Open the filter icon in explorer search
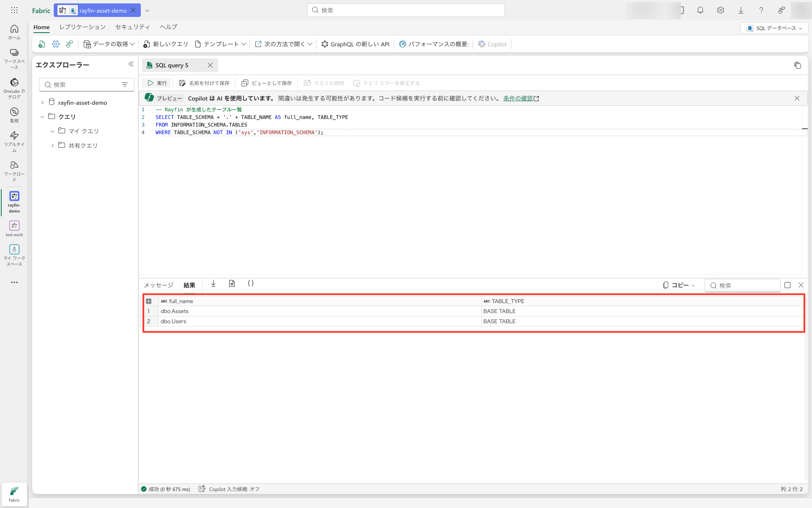 click(125, 85)
